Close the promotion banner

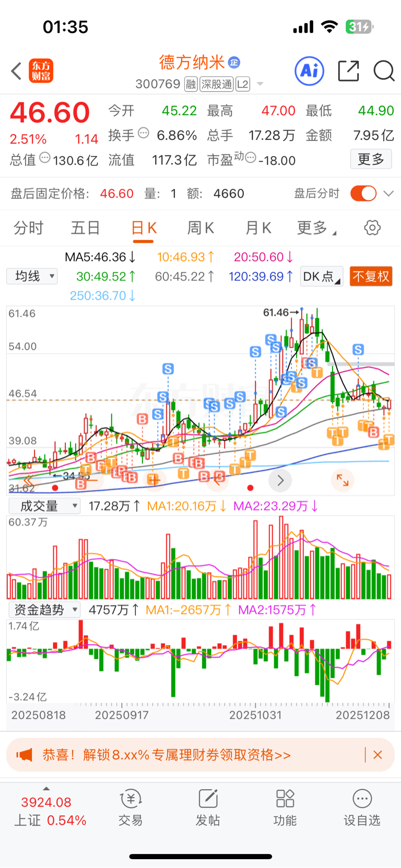click(378, 755)
